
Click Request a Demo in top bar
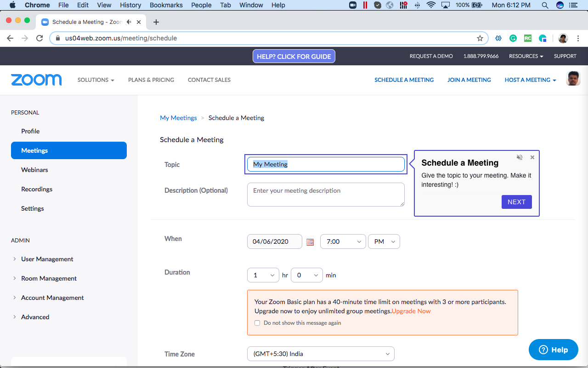[431, 56]
